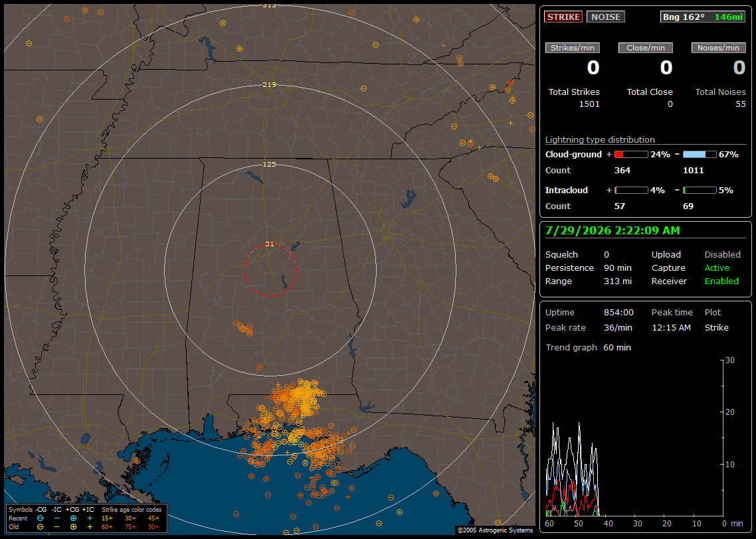Viewport: 756px width, 539px height.
Task: Select the STRIKE mode button
Action: pos(563,17)
